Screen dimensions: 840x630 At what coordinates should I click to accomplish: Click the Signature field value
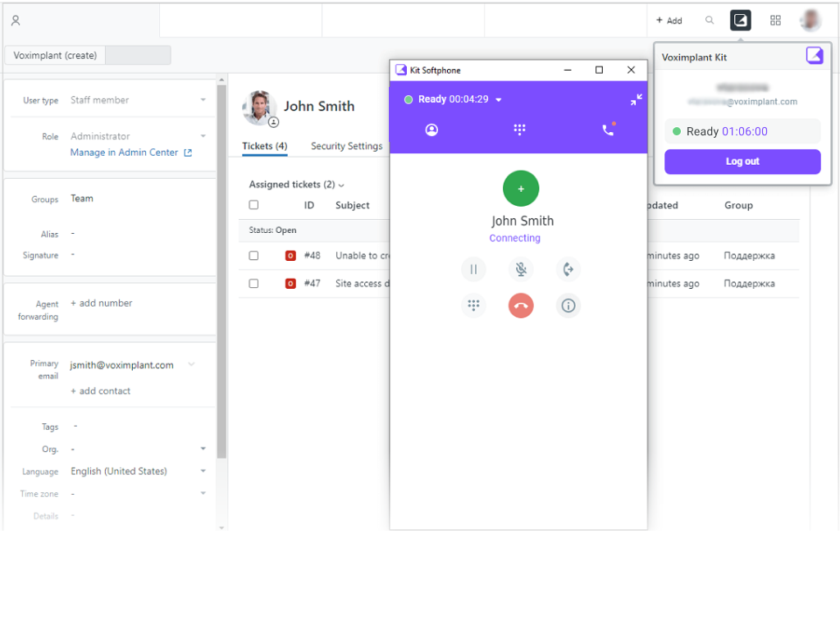point(73,254)
